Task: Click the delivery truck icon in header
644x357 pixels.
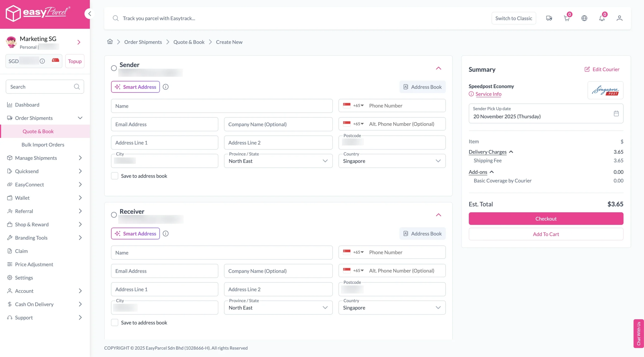Action: pos(549,18)
